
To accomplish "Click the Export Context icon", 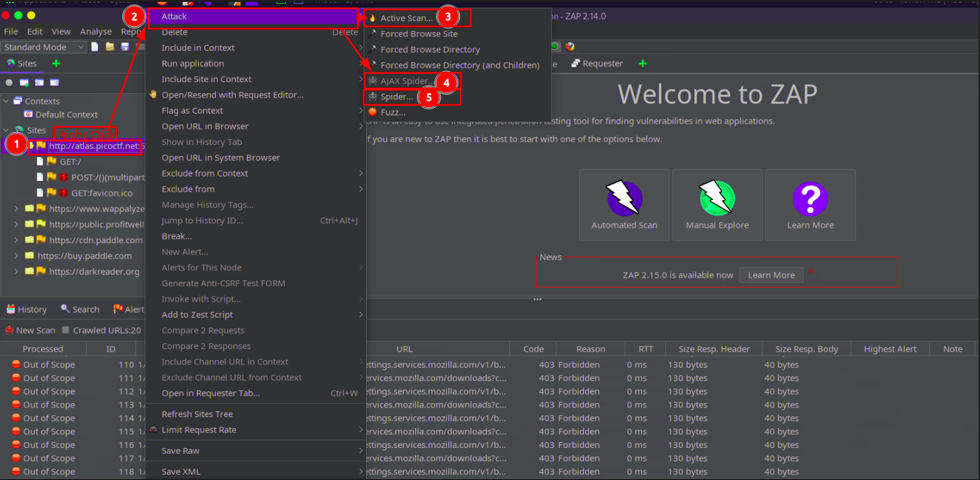I will point(55,83).
